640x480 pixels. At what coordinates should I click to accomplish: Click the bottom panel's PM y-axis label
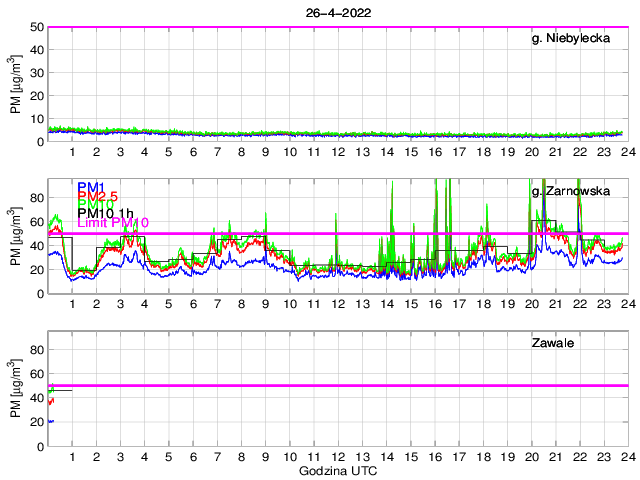coord(15,391)
